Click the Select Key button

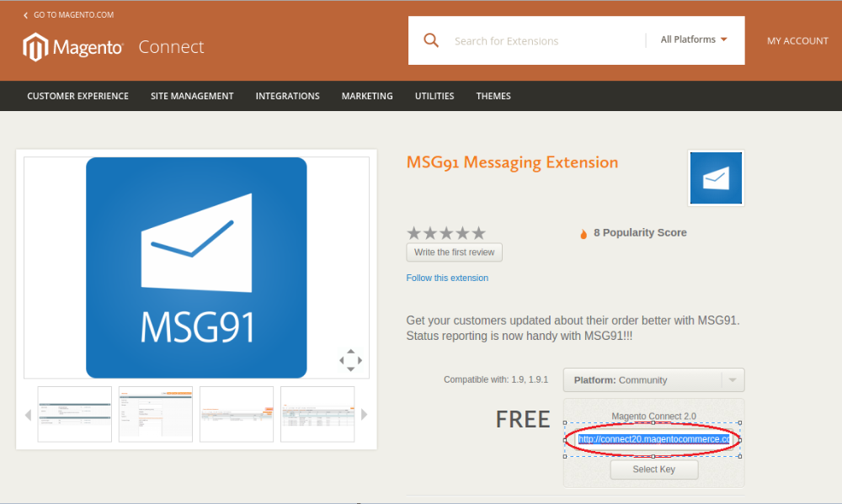point(654,470)
